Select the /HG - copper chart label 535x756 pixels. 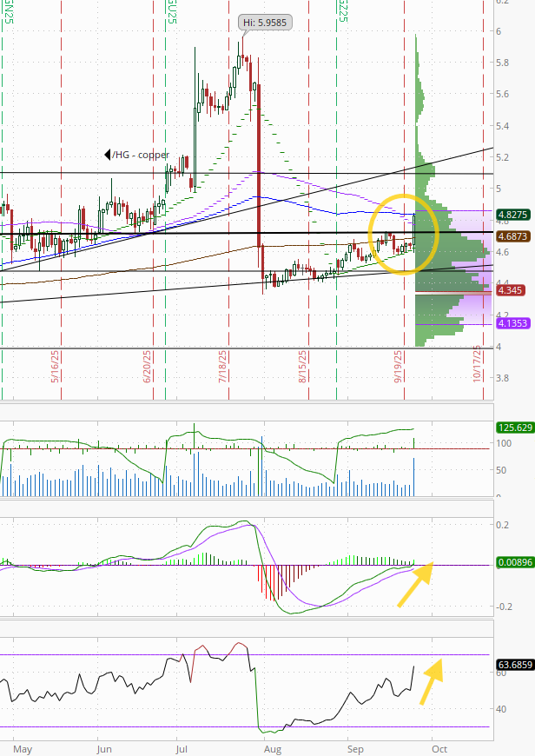click(x=141, y=155)
